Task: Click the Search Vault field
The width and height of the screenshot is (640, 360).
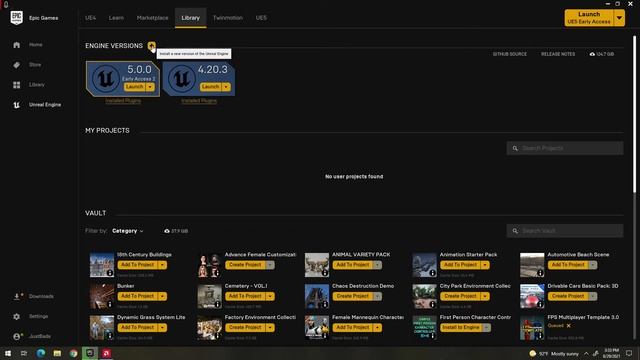Action: 565,231
